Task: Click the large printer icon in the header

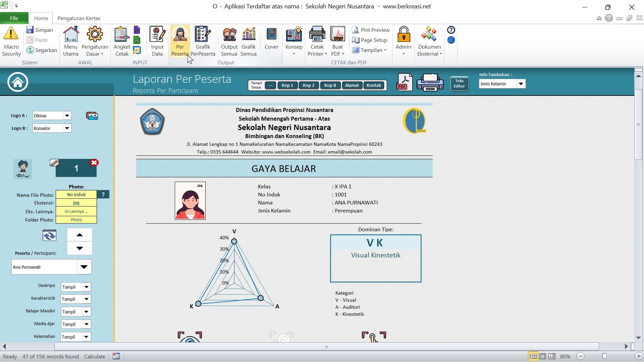Action: (430, 82)
